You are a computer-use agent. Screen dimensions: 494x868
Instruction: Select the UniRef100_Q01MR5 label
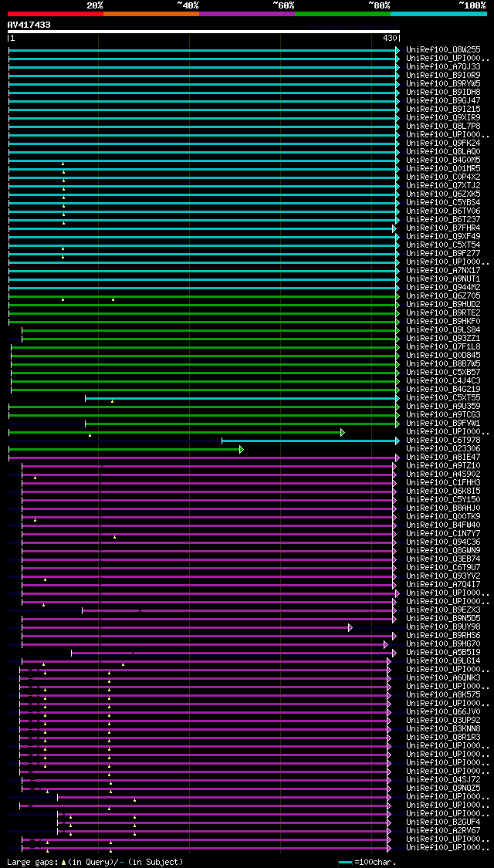pyautogui.click(x=443, y=168)
